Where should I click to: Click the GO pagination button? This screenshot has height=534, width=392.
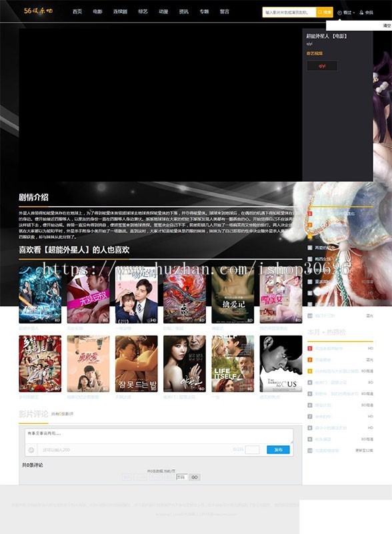tap(195, 477)
